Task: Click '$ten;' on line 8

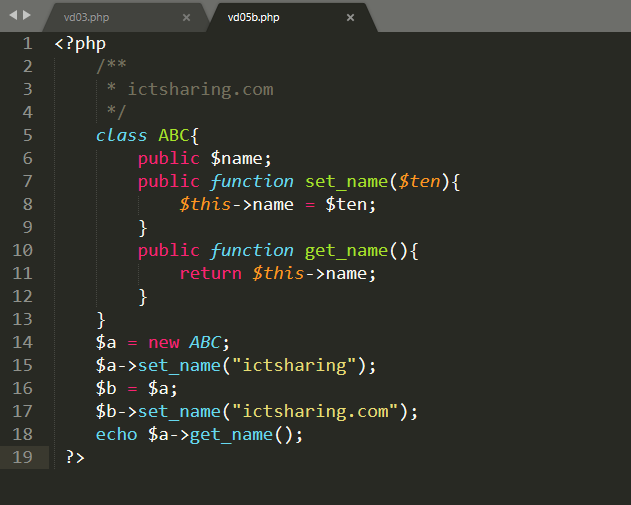Action: point(351,204)
